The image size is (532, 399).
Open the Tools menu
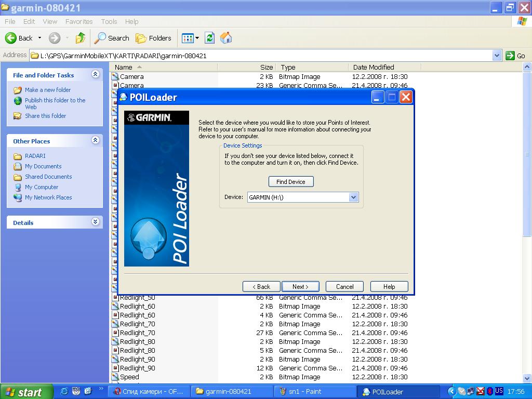109,22
